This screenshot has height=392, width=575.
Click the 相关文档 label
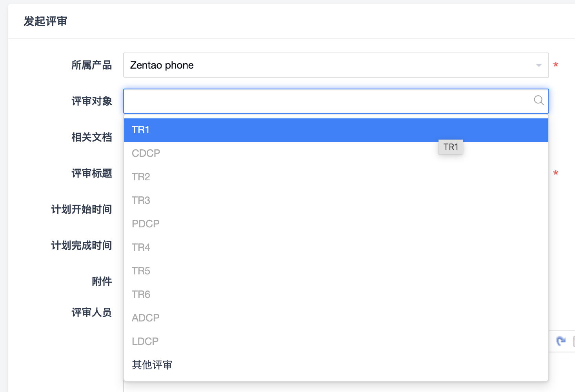coord(92,137)
